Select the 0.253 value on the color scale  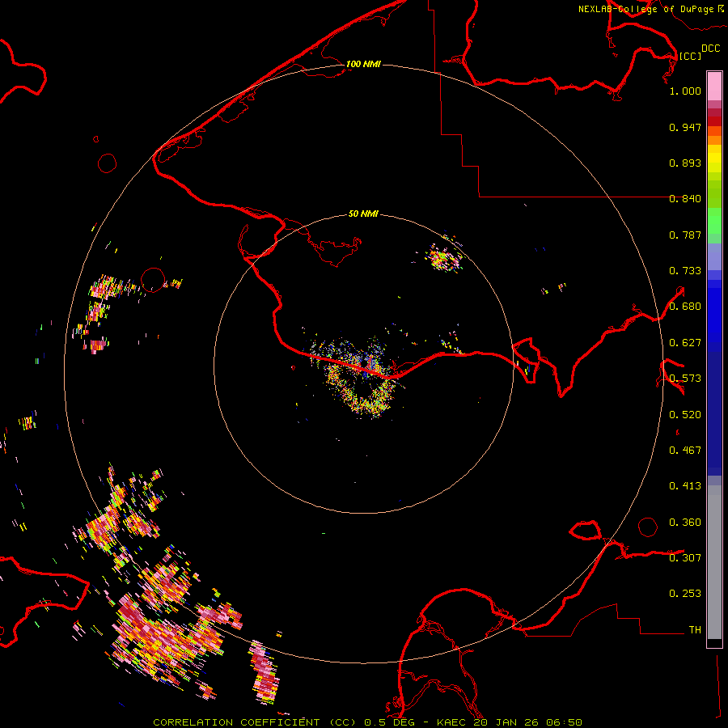coord(685,594)
